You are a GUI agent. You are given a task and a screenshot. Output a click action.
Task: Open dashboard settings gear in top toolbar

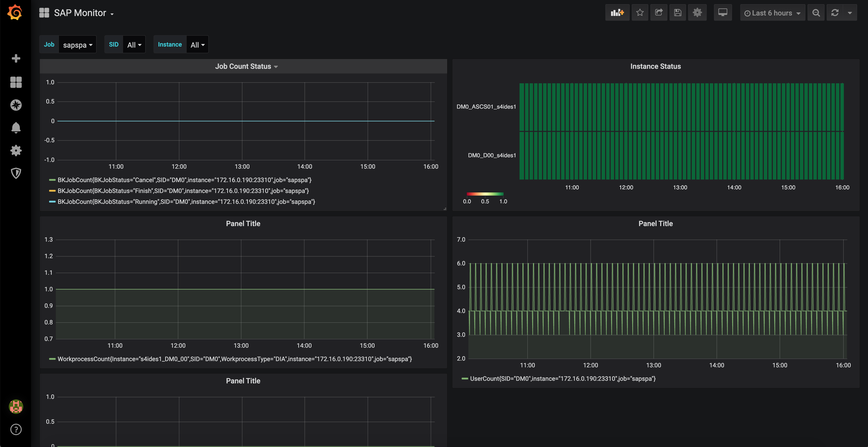click(697, 13)
